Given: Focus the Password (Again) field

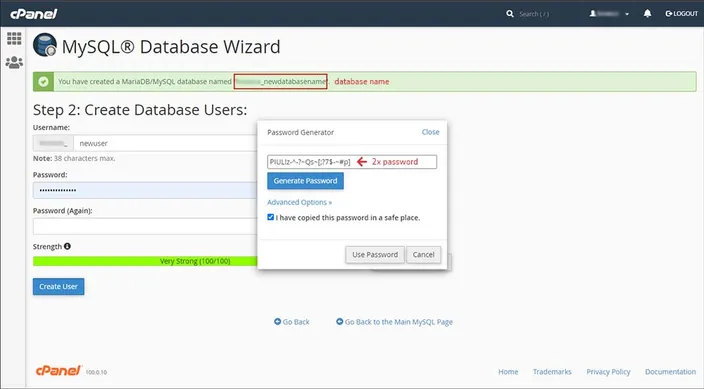Looking at the screenshot, I should tap(145, 226).
